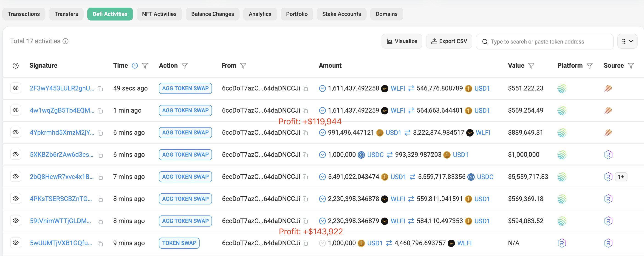Viewport: 644px width, 256px height.
Task: Open the Action column filter
Action: [184, 66]
